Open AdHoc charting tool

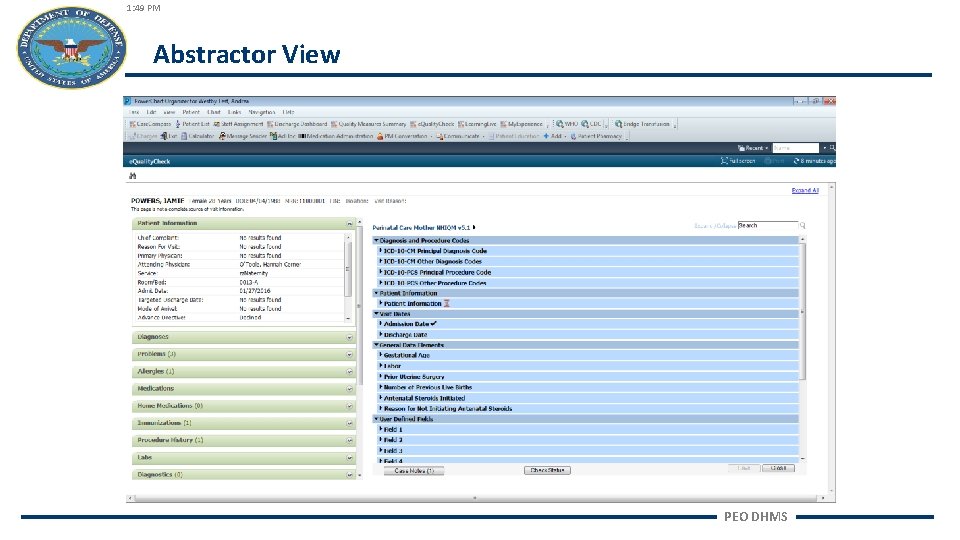pyautogui.click(x=282, y=136)
